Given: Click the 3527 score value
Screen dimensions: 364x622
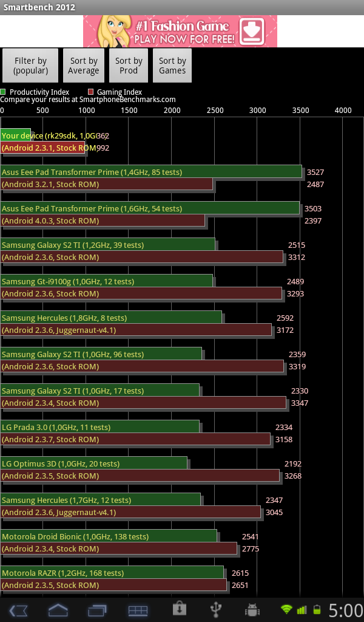Looking at the screenshot, I should coord(315,172).
